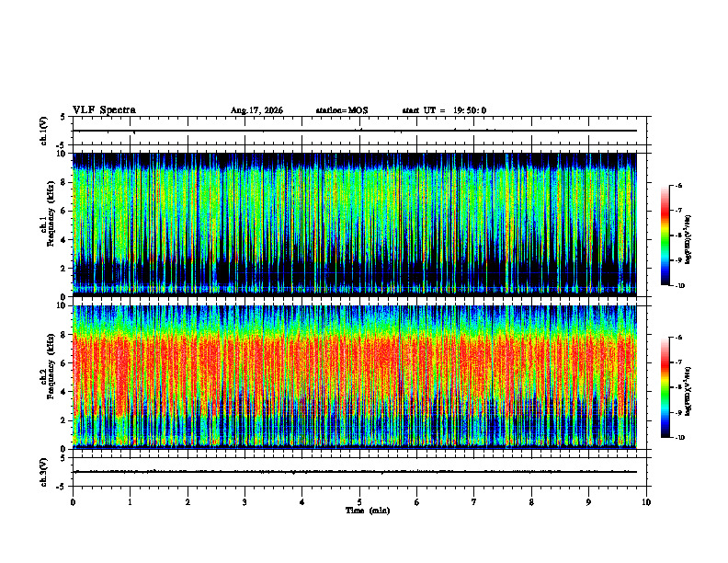Click the "2" kHz tick of ch.2 spectrogram
Viewport: 728px width, 563px height.
[x=63, y=420]
